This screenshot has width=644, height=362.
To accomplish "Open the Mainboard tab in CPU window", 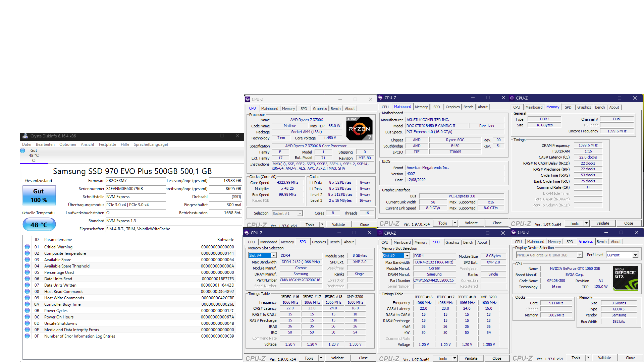I will click(270, 109).
